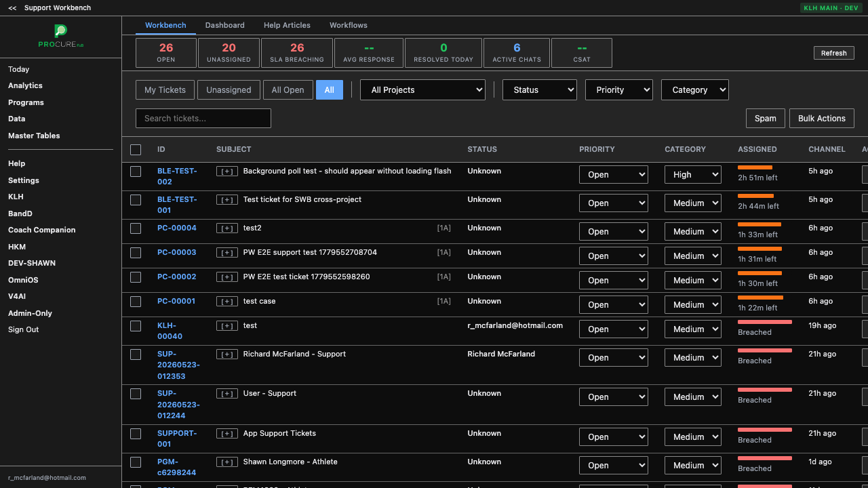Switch to the Help Articles tab
868x488 pixels.
(287, 25)
